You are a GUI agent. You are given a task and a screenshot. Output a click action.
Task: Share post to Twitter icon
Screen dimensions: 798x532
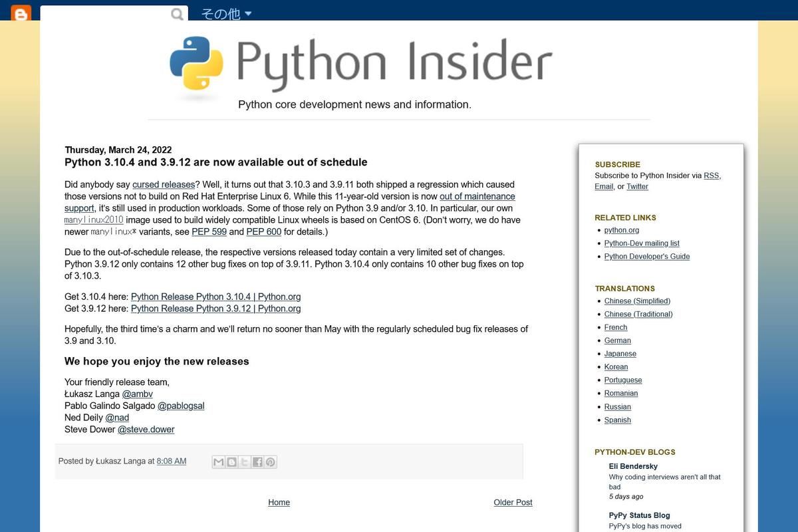click(x=244, y=462)
